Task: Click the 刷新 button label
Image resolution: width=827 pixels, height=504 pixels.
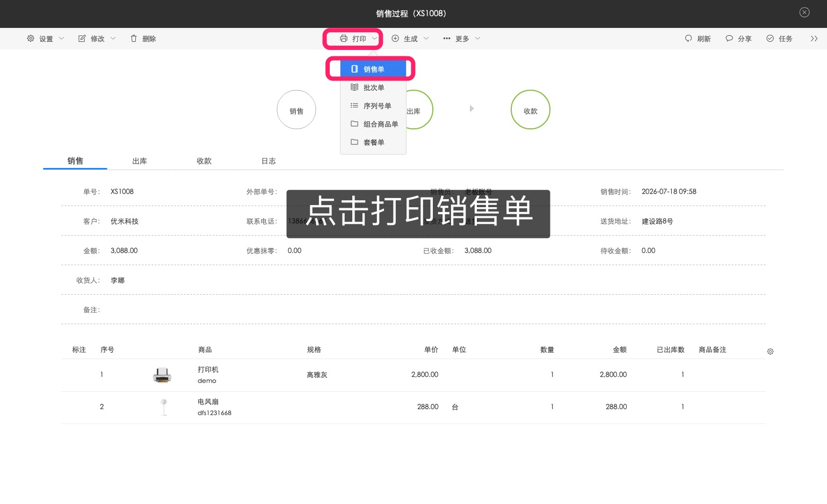Action: tap(704, 39)
